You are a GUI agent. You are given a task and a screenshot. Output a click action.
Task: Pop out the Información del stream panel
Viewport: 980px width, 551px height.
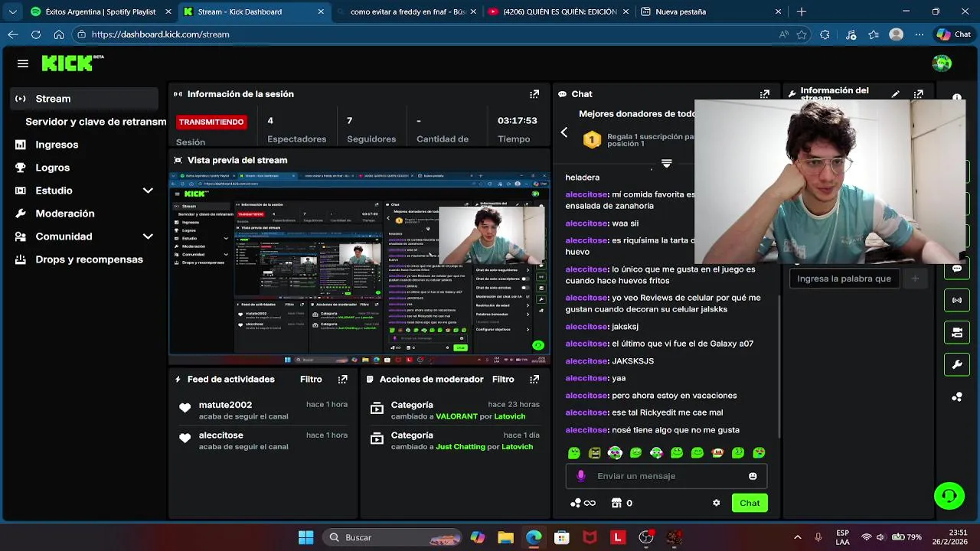919,94
